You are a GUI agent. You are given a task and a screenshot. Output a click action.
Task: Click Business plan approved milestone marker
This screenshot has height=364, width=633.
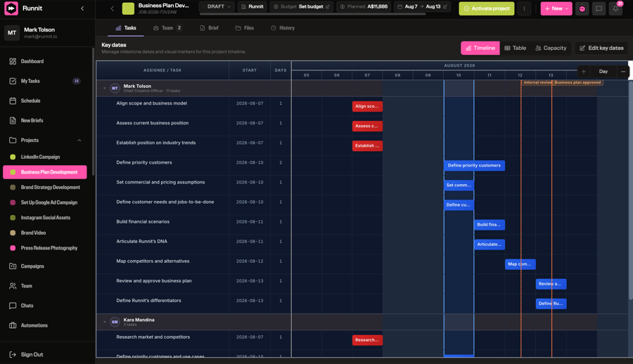(x=577, y=83)
